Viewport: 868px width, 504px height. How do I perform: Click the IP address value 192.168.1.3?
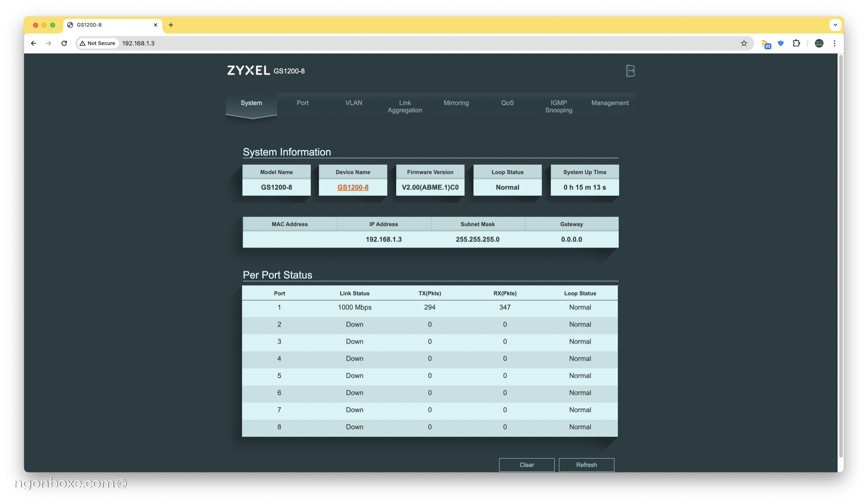tap(383, 239)
